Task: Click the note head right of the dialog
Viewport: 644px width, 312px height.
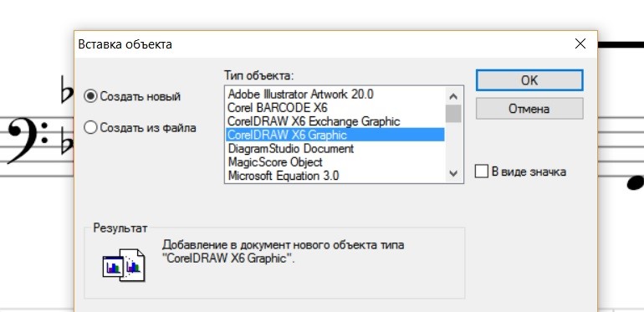Action: pyautogui.click(x=636, y=182)
